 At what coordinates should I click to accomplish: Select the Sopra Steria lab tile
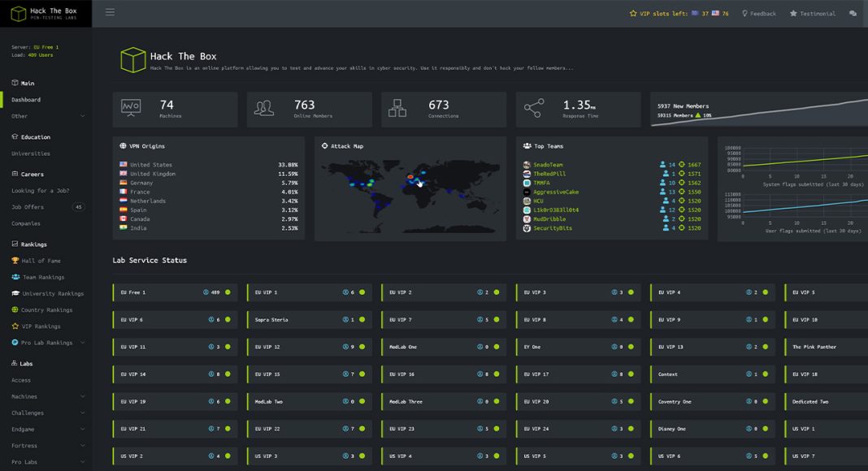click(x=310, y=319)
